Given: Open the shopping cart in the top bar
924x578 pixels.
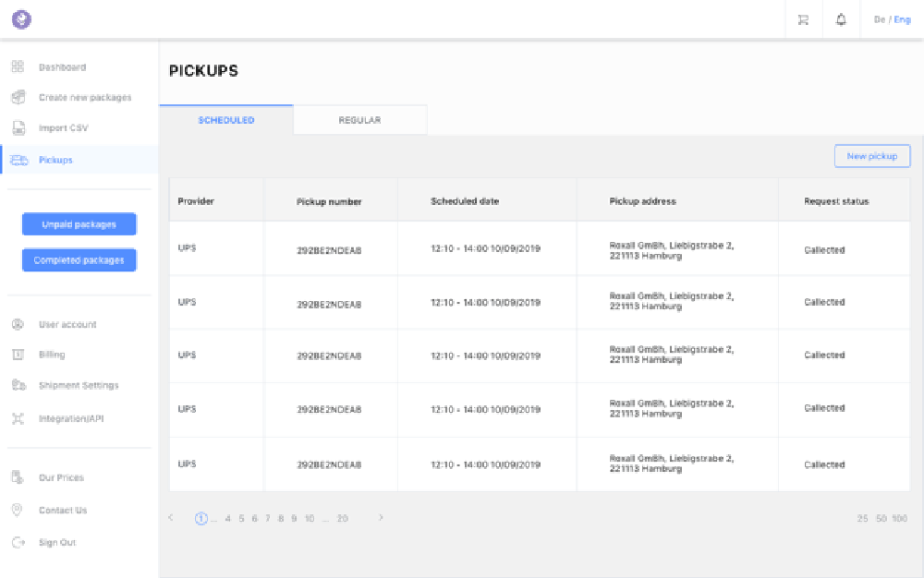Looking at the screenshot, I should (803, 19).
